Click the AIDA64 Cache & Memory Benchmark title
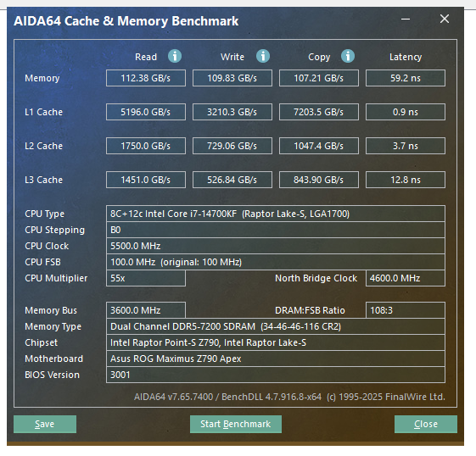476x456 pixels. coord(126,21)
